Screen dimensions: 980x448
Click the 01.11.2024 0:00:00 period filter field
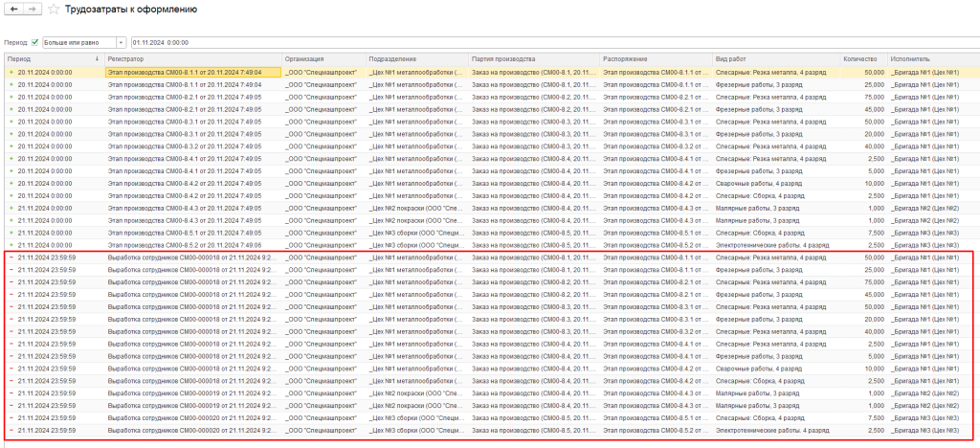pos(554,42)
